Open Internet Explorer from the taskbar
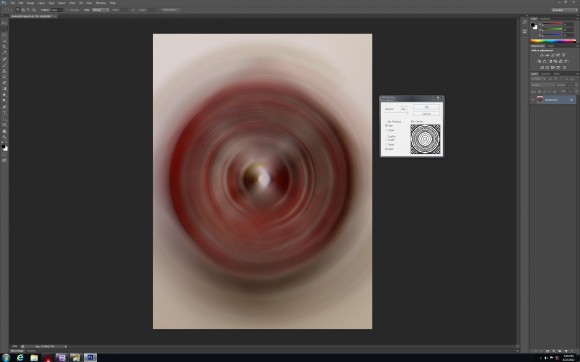The image size is (580, 362). 20,358
